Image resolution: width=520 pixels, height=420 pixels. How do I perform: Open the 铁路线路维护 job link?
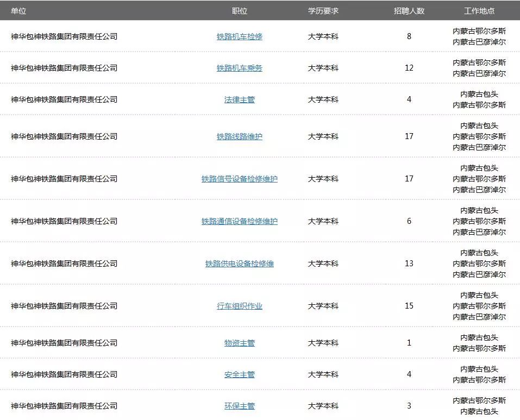click(x=240, y=136)
